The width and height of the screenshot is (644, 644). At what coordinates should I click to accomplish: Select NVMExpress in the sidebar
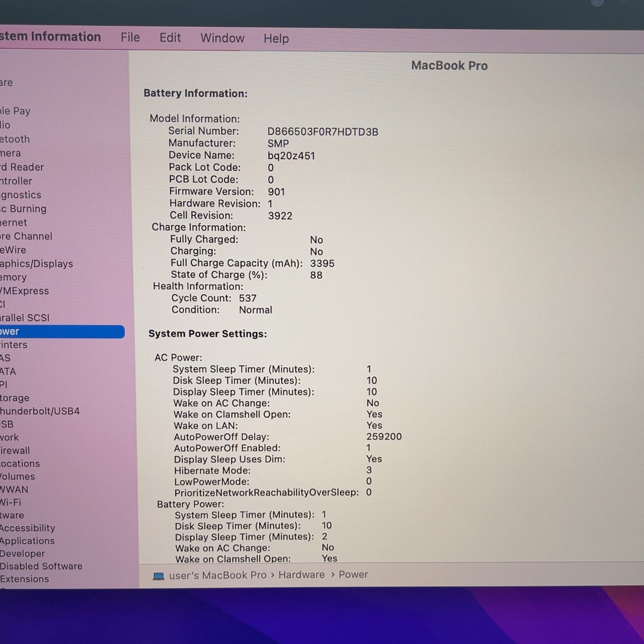tap(24, 291)
